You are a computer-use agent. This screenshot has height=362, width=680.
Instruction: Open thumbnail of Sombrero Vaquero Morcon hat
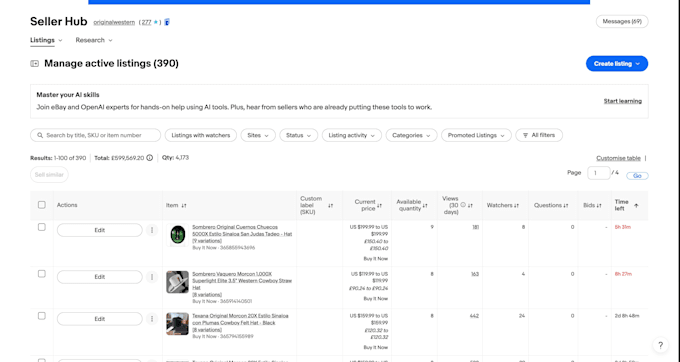point(177,282)
